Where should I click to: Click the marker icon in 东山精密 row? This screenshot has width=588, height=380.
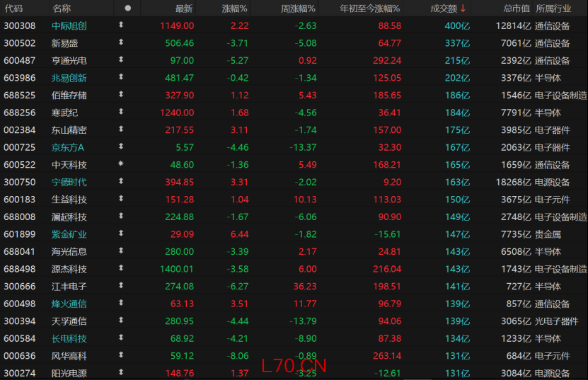[121, 129]
